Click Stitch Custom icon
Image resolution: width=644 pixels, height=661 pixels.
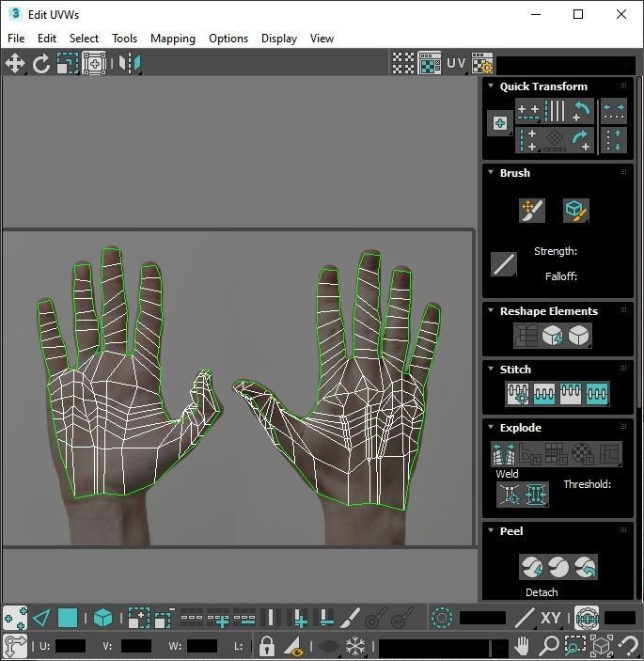point(597,394)
